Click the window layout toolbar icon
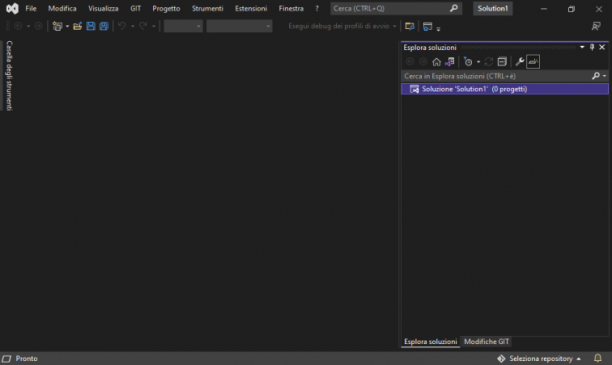 (x=427, y=26)
